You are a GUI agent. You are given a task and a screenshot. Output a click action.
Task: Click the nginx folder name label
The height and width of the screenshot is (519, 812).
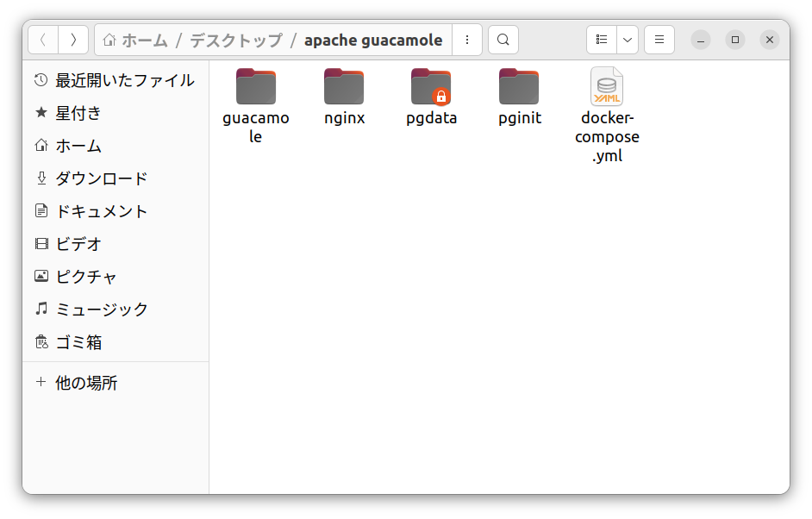(x=345, y=118)
